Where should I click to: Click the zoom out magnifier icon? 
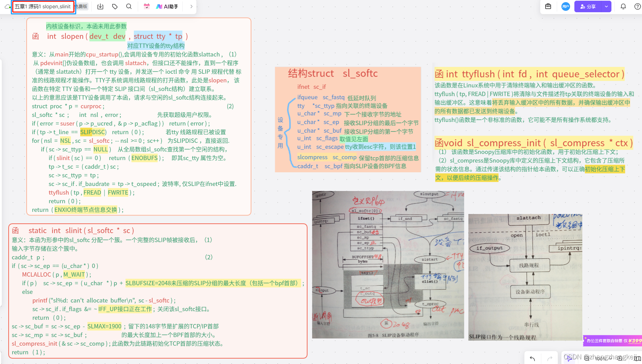click(x=587, y=358)
